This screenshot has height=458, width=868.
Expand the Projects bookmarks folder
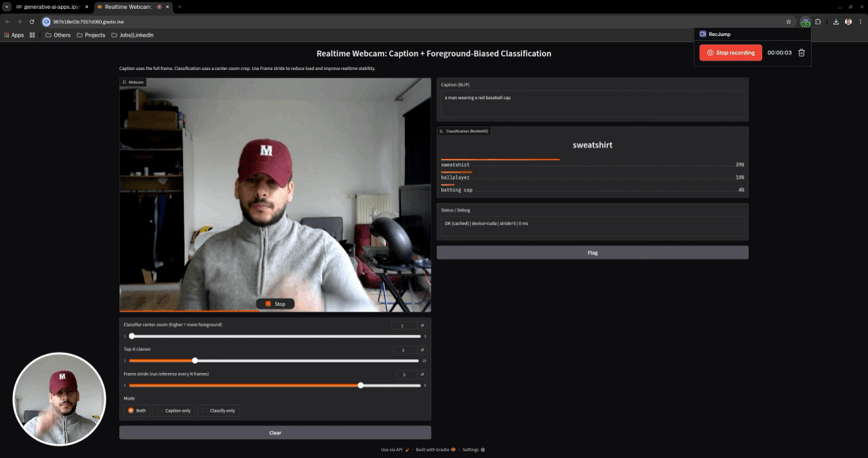click(91, 35)
